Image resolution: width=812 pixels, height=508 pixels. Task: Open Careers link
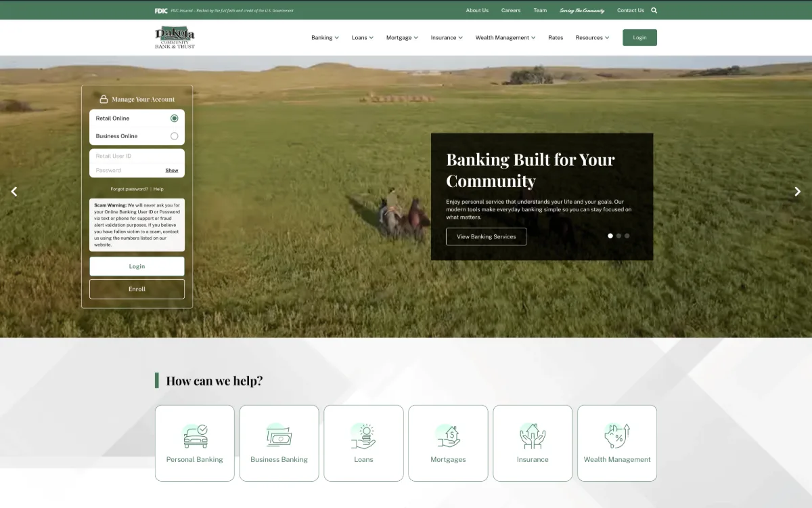[511, 10]
